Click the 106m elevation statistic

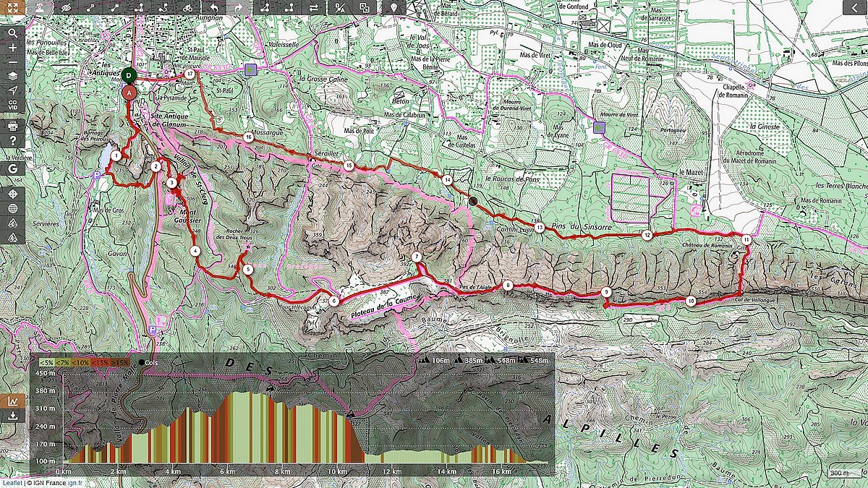439,360
